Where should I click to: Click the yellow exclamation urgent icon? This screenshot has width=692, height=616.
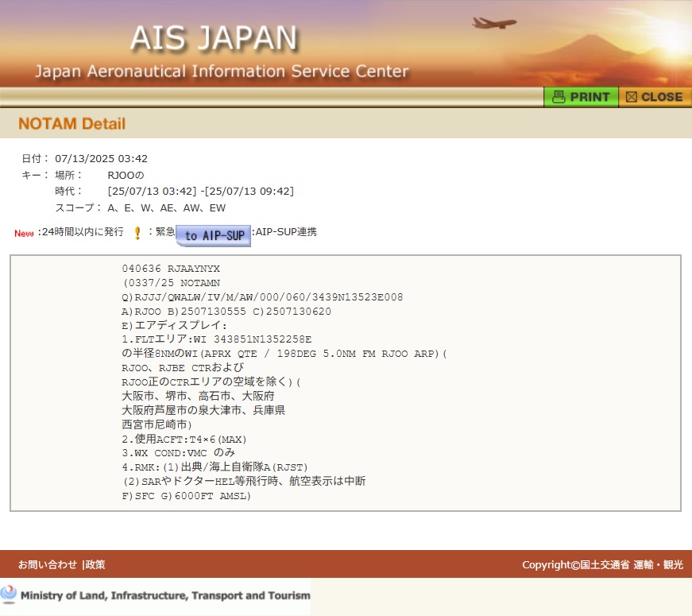click(137, 233)
